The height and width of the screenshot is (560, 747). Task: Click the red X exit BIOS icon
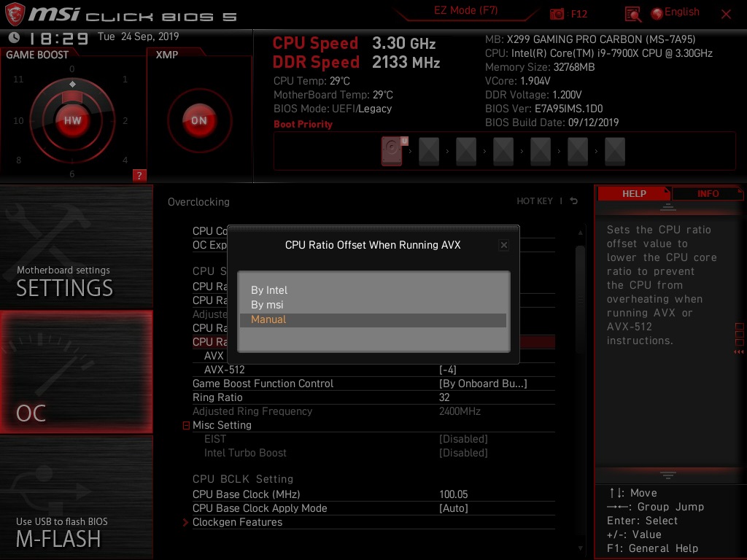(726, 15)
